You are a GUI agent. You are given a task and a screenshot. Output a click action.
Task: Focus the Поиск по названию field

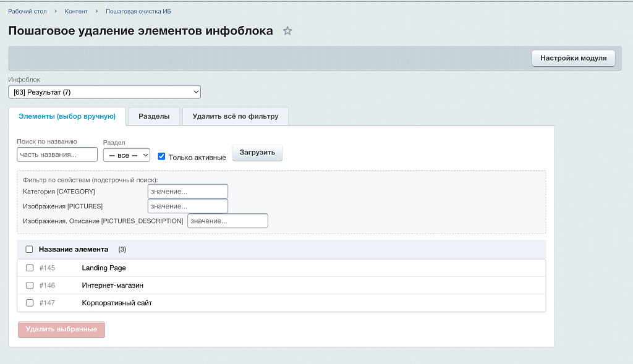click(x=57, y=154)
